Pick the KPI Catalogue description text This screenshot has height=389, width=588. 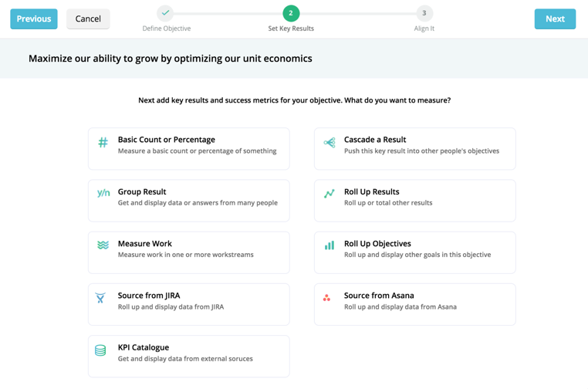[x=185, y=359]
